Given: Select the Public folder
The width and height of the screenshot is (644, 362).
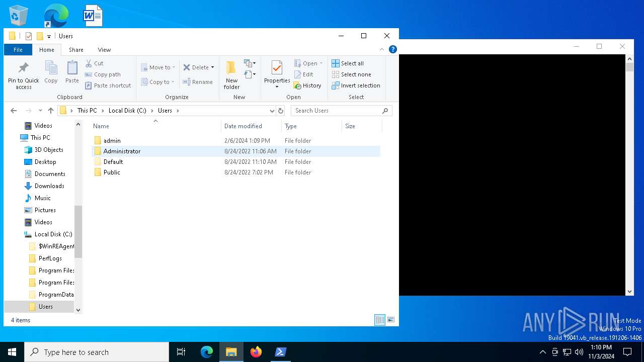Looking at the screenshot, I should tap(236, 172).
